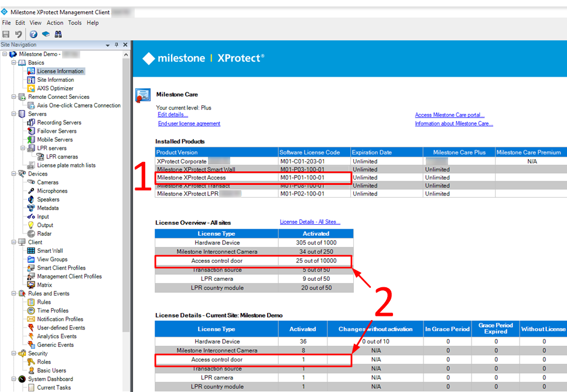
Task: Select Generic Events in tree
Action: 55,345
